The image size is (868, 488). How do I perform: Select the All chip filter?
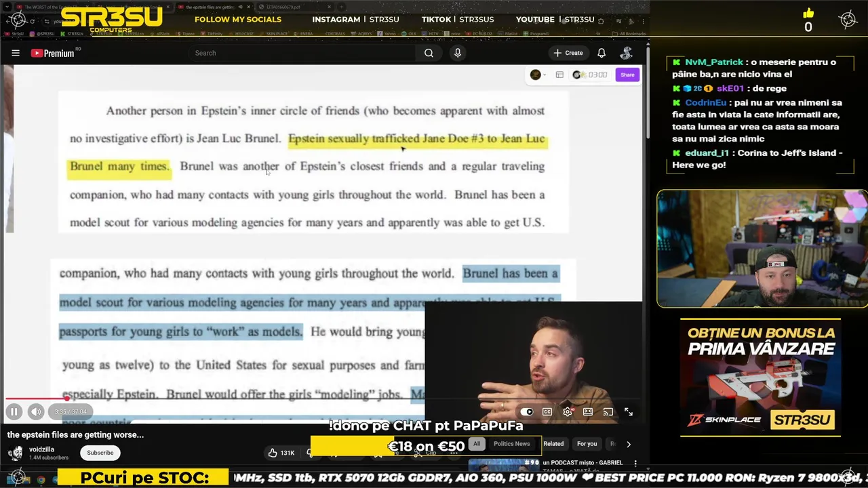(477, 444)
